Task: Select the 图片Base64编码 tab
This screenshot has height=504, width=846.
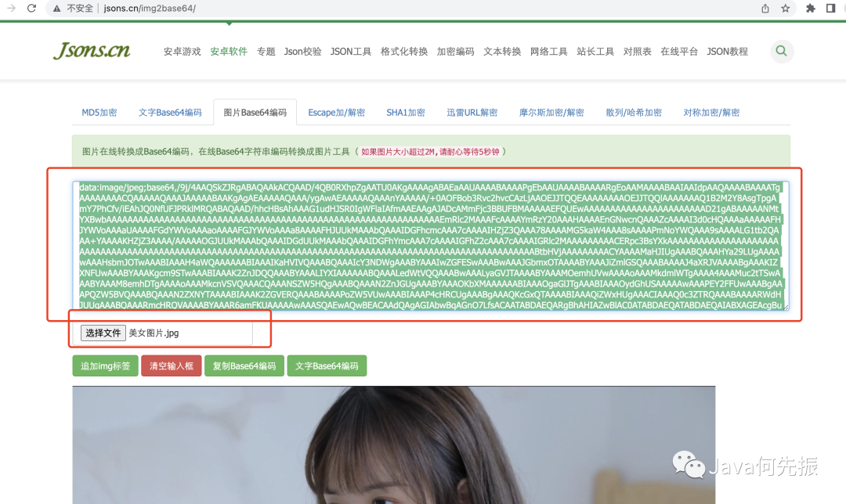Action: click(255, 113)
